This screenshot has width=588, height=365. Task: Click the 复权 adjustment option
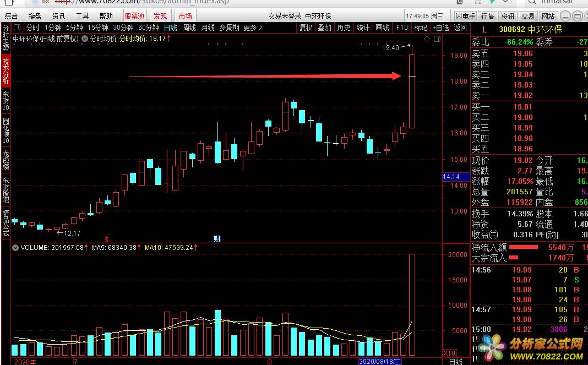(x=306, y=28)
